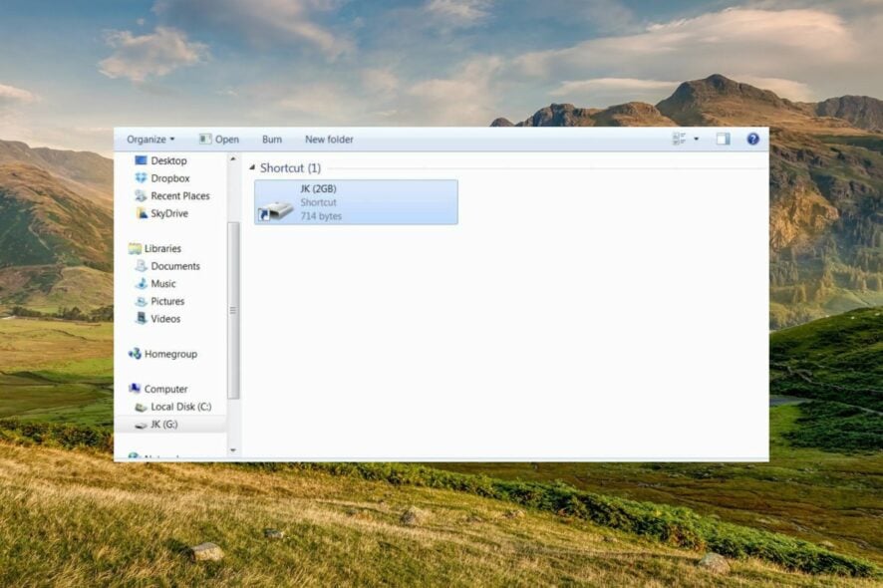Open the blue Help icon
Image resolution: width=883 pixels, height=588 pixels.
752,139
